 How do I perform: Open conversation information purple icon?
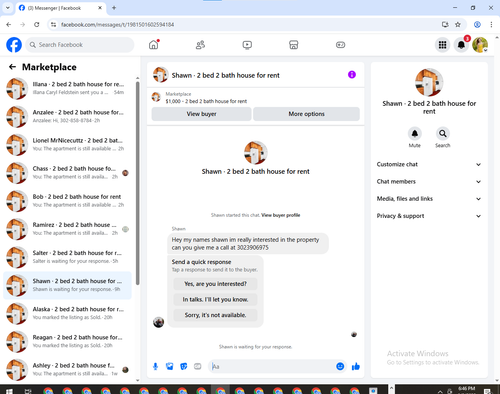coord(352,75)
